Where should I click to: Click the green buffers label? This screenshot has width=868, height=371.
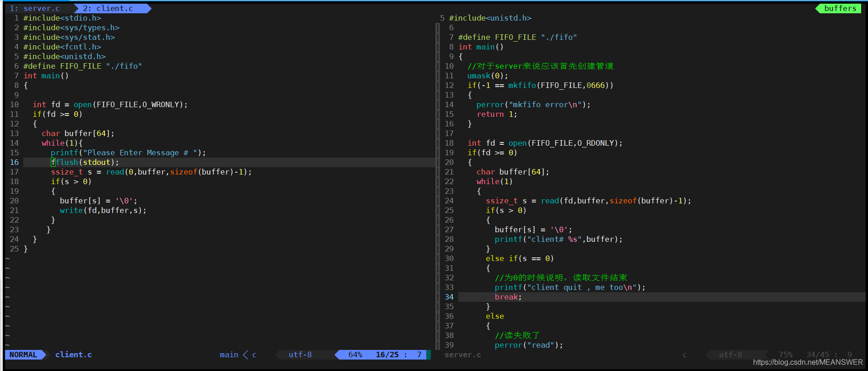coord(840,8)
